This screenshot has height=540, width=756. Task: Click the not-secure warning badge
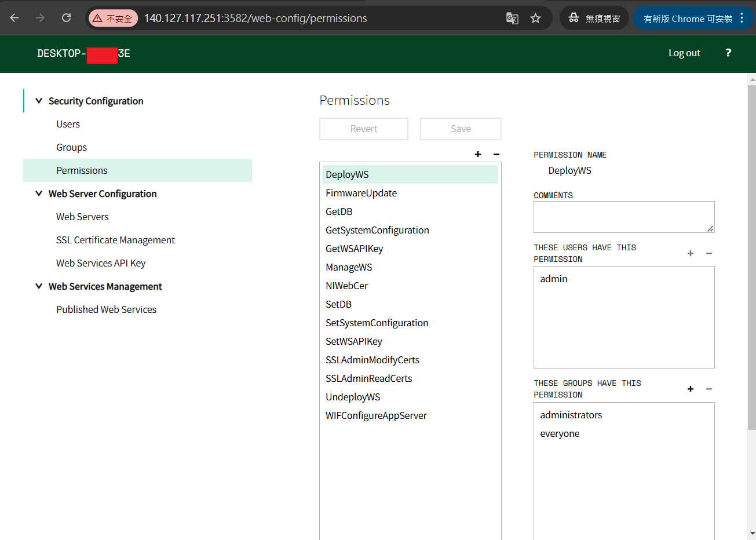pyautogui.click(x=113, y=19)
